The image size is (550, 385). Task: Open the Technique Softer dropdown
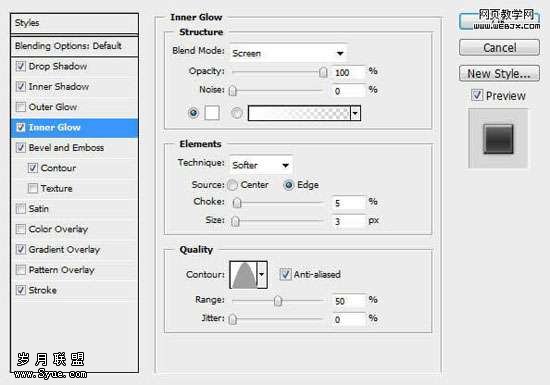coord(261,165)
